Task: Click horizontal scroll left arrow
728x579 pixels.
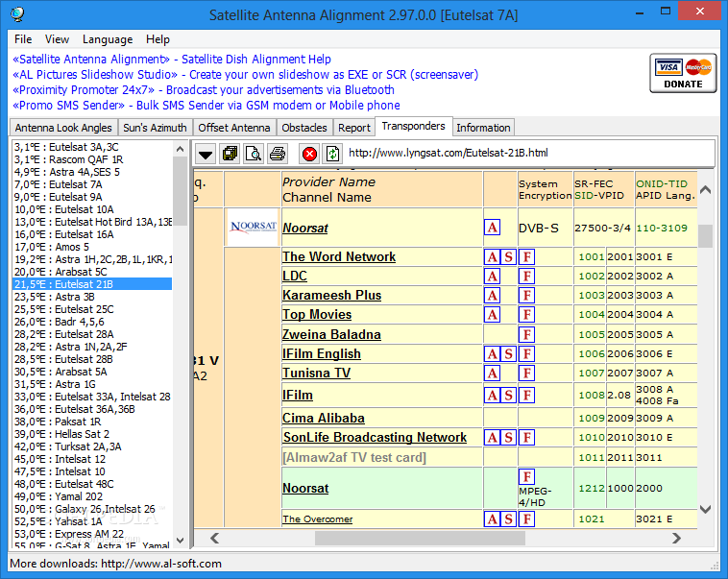Action: tap(214, 539)
